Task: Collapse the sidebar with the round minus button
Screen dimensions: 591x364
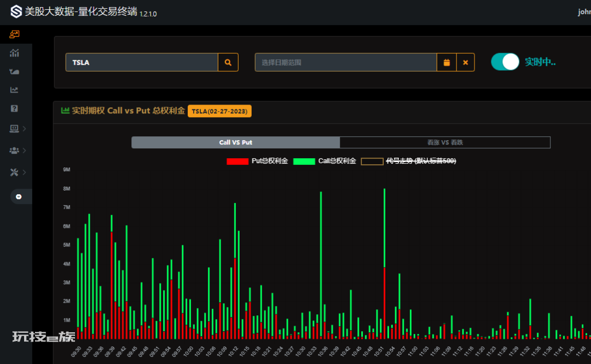Action: pos(19,197)
